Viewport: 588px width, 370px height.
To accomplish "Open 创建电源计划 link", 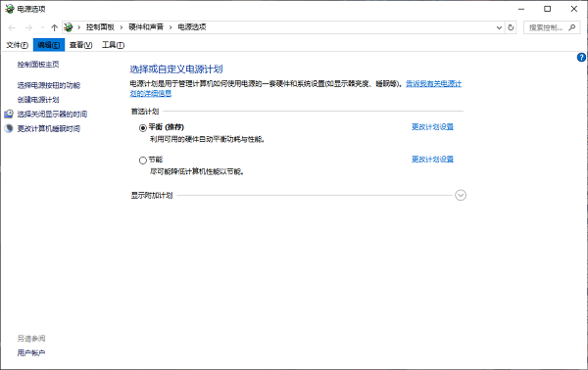I will coord(38,100).
